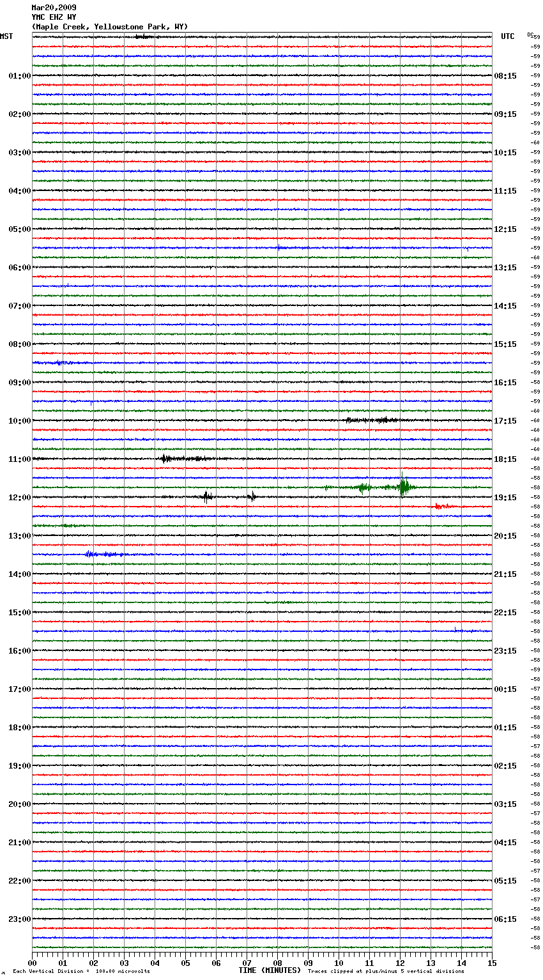Click the Maple Creek, Yellowstone Park location title
This screenshot has height=980, width=543.
pyautogui.click(x=110, y=27)
